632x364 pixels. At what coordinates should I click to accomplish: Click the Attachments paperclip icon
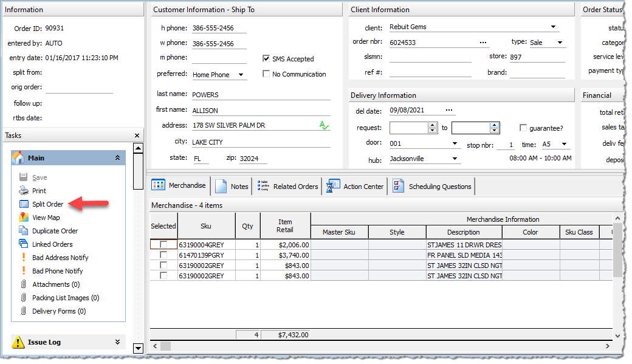coord(23,284)
